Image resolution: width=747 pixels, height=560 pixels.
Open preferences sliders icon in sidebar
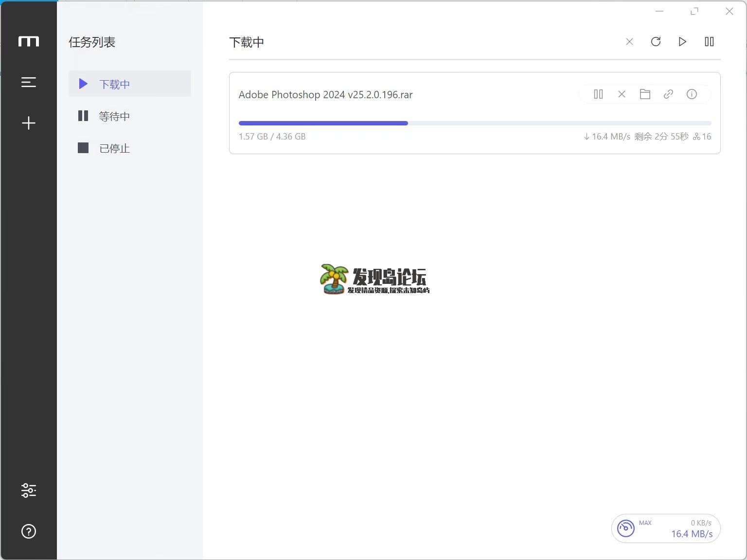tap(29, 490)
